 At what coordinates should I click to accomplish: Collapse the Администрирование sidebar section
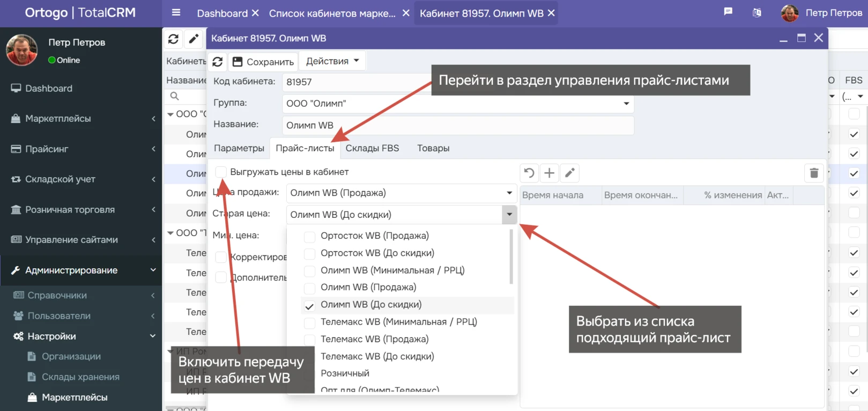pos(80,270)
